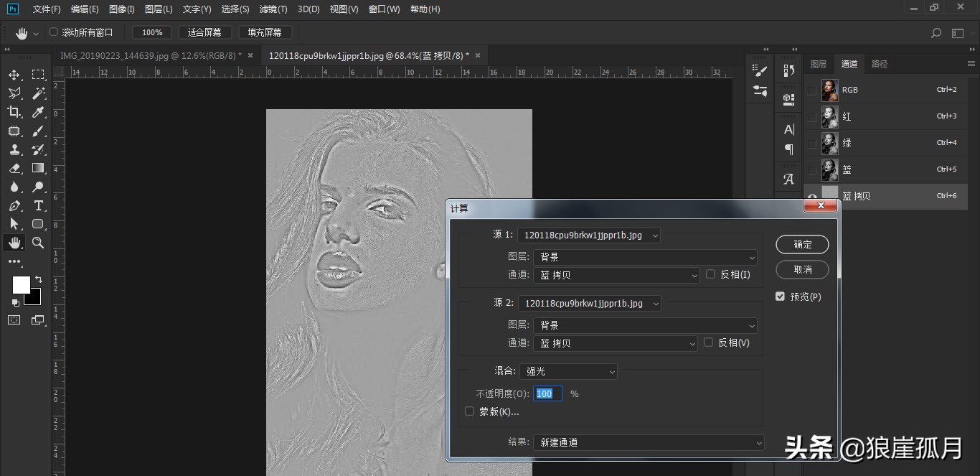Reset to default black and white colors
Image resolution: width=980 pixels, height=476 pixels.
point(16,303)
